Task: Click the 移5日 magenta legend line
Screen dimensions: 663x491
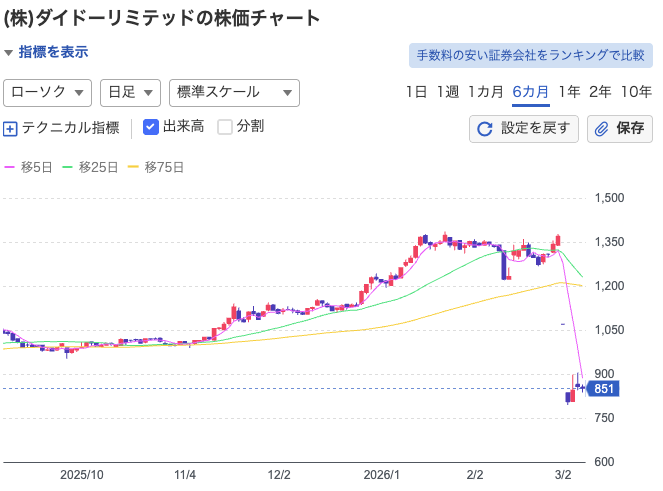Action: (10, 168)
